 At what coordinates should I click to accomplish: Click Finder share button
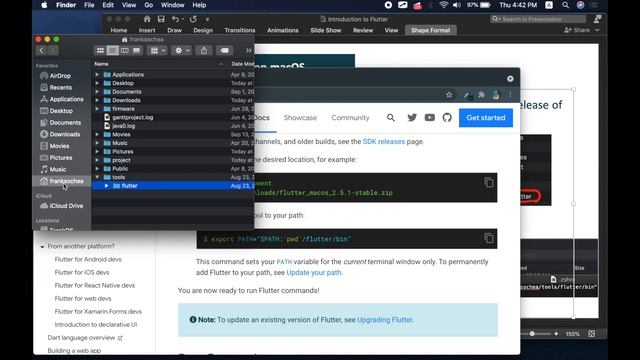pyautogui.click(x=204, y=50)
